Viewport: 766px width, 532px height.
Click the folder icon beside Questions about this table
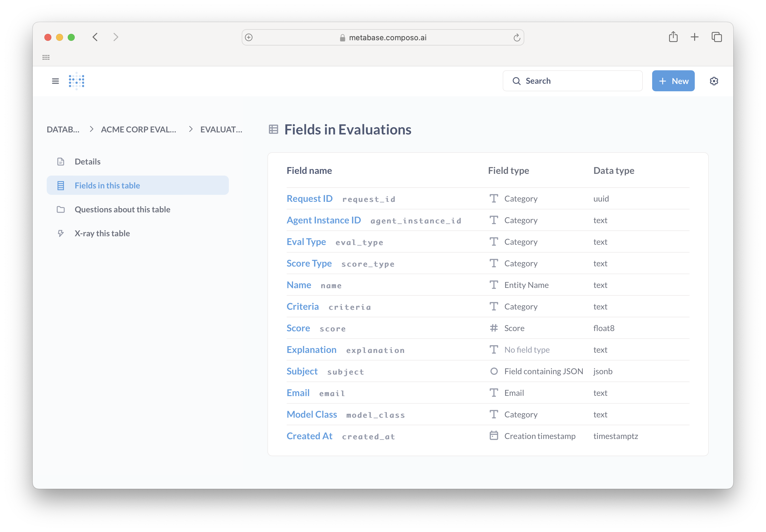[x=61, y=209]
